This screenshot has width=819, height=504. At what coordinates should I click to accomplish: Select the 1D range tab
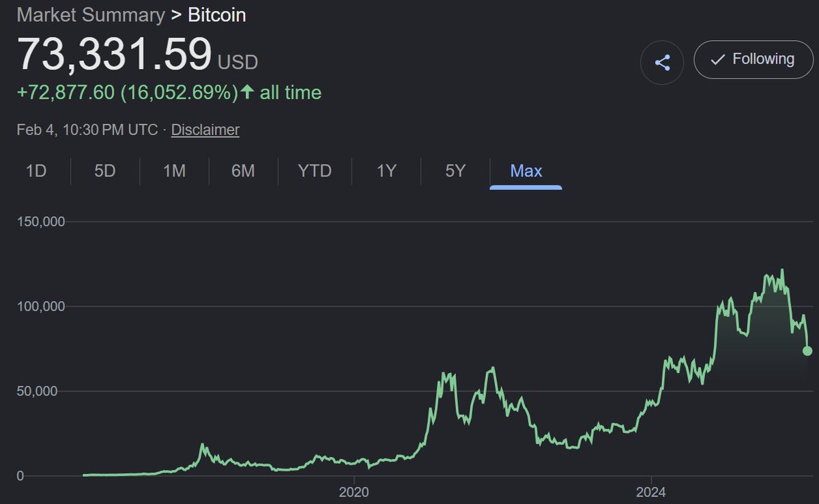pos(35,171)
